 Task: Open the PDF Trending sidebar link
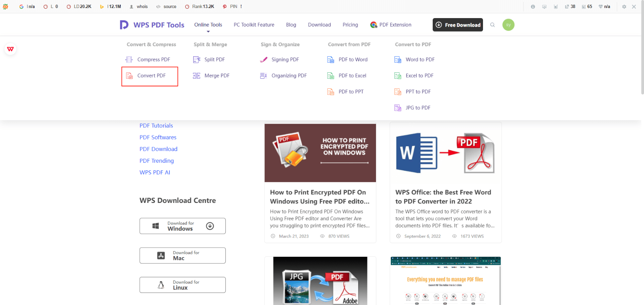click(157, 161)
